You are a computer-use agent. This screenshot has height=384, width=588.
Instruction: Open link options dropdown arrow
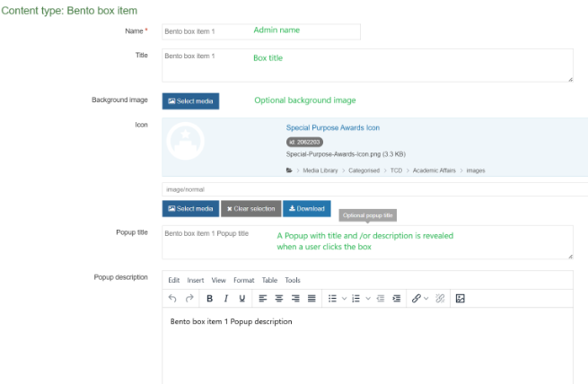[x=426, y=298]
